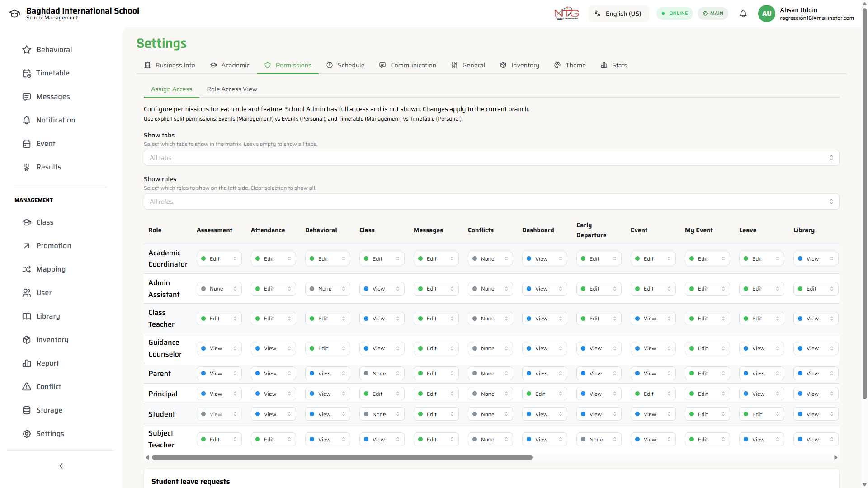This screenshot has width=868, height=488.
Task: Click the ONLINE status badge
Action: tap(675, 14)
